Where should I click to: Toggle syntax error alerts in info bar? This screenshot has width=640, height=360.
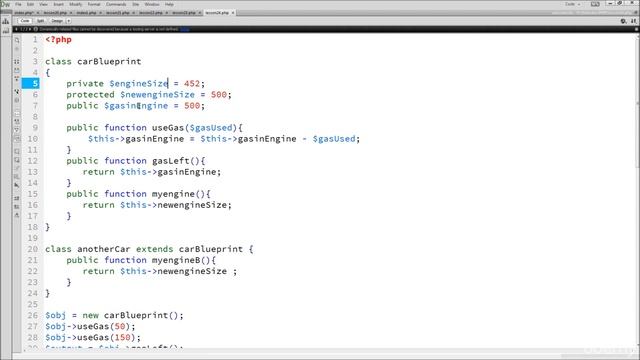[17, 138]
